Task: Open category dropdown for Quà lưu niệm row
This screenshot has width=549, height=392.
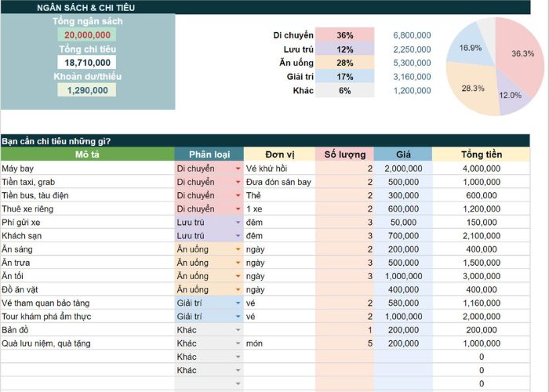Action: click(x=238, y=343)
